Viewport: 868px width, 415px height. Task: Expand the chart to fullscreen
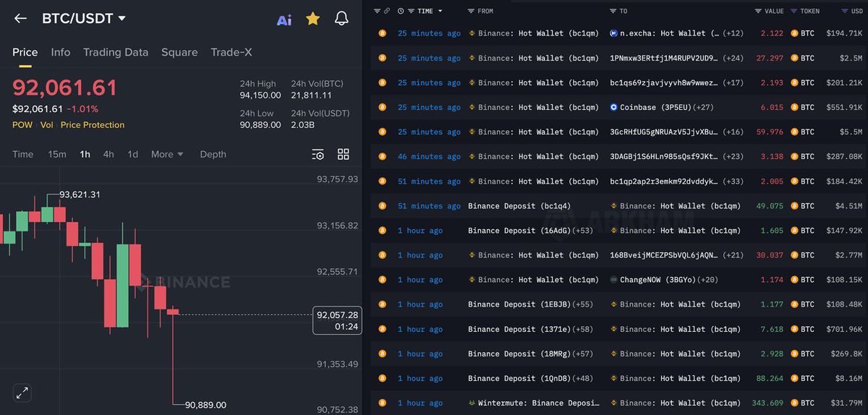click(x=22, y=393)
